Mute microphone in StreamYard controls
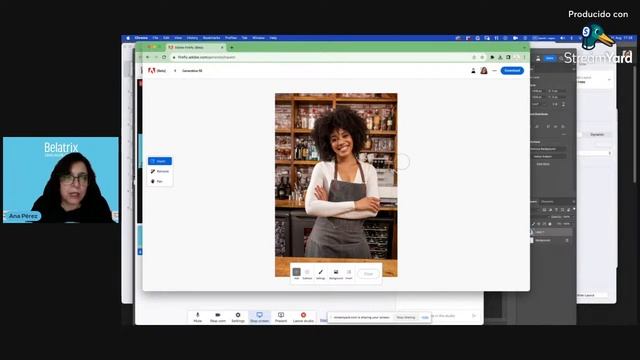Viewport: 640px width, 360px height. [198, 317]
